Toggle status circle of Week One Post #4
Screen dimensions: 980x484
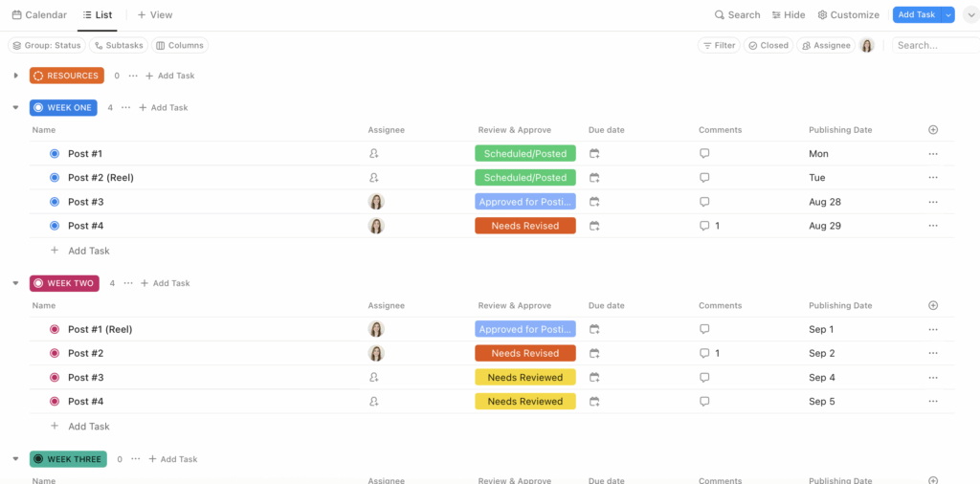tap(55, 226)
